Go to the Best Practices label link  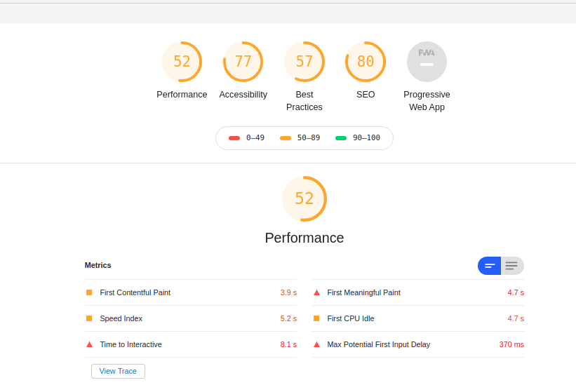(x=304, y=101)
